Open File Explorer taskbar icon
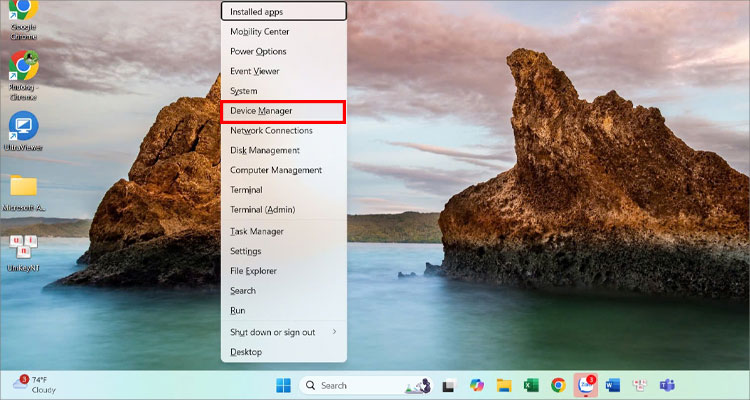 (x=504, y=385)
